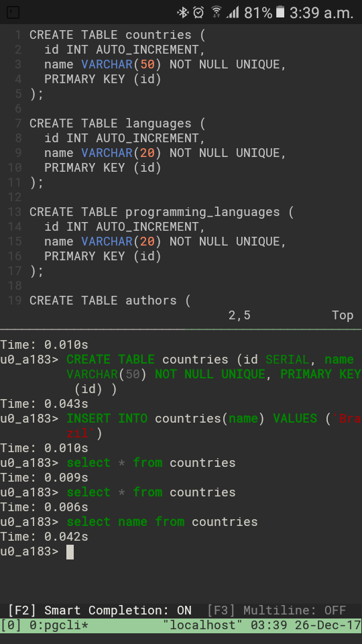Click line 13 CREATE TABLE programming_languages
Viewport: 362px width, 644px height.
(x=162, y=213)
